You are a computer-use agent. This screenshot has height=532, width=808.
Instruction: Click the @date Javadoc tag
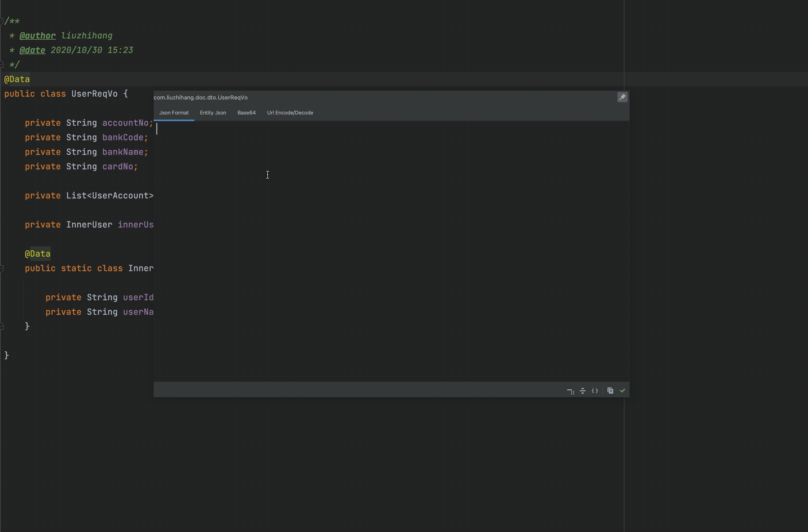pyautogui.click(x=32, y=50)
